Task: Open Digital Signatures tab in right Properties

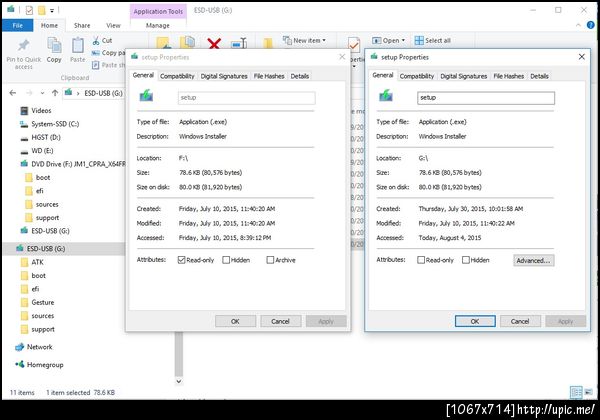Action: pos(463,76)
